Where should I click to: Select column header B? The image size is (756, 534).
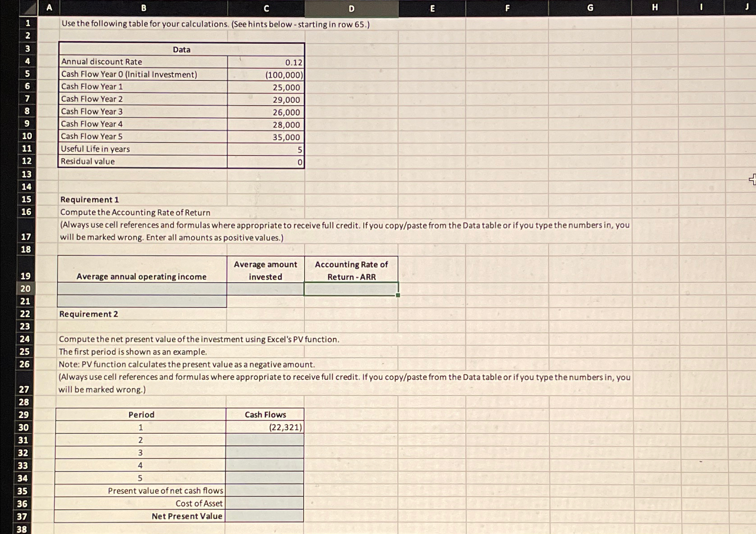point(143,8)
